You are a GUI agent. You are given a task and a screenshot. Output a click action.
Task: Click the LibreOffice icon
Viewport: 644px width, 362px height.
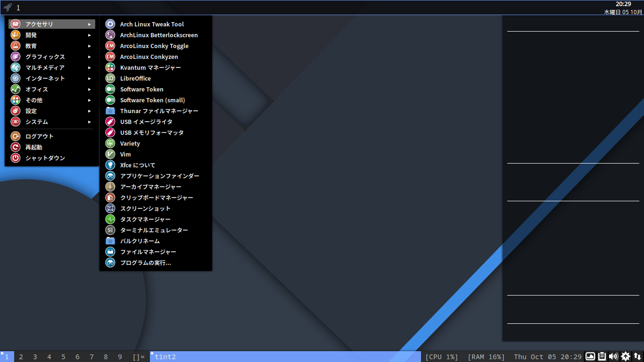(110, 78)
